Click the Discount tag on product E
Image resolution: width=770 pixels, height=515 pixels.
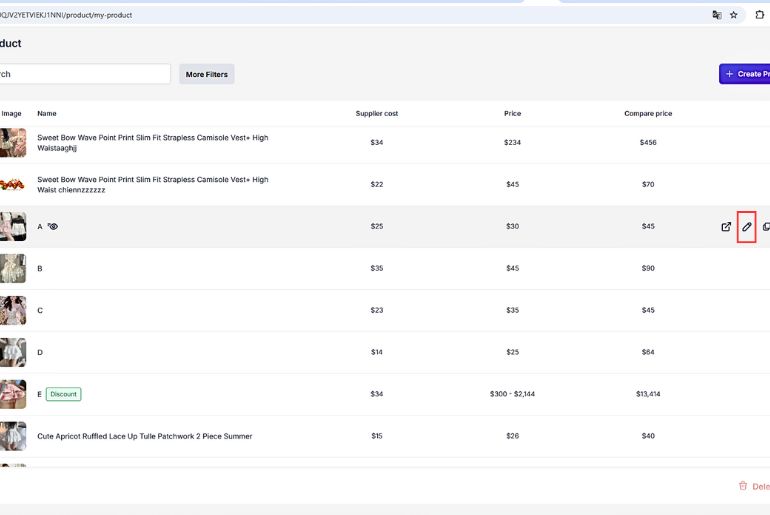63,394
